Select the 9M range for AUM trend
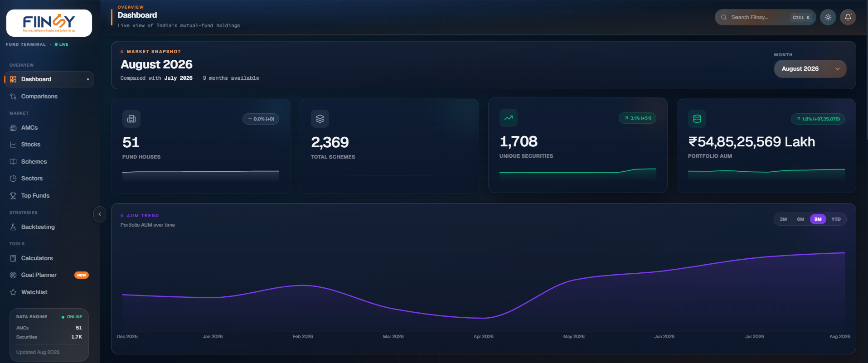The image size is (868, 363). (818, 219)
